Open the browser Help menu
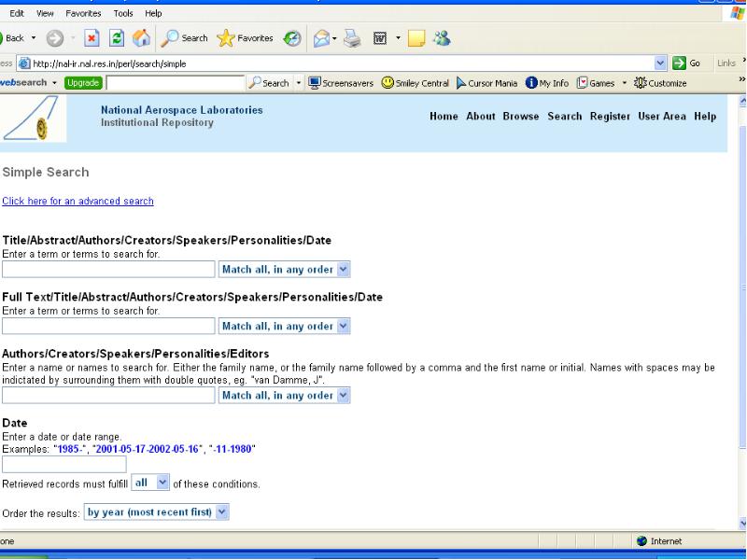 pyautogui.click(x=153, y=13)
